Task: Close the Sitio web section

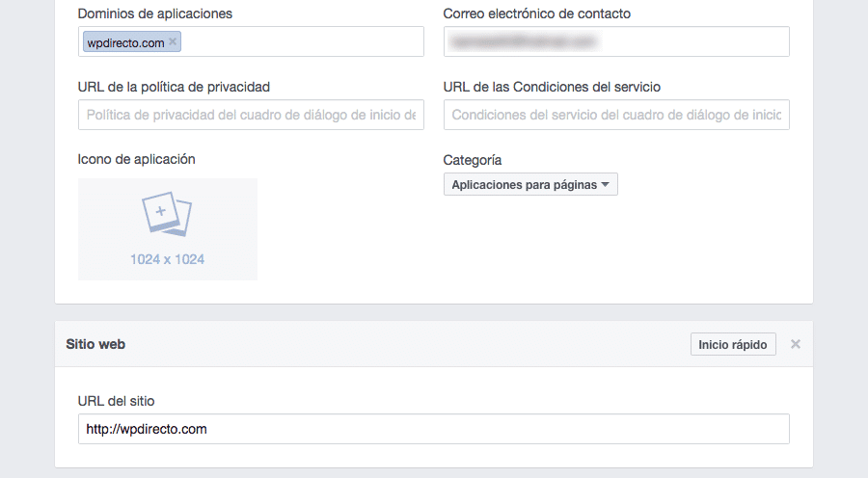Action: (x=796, y=344)
